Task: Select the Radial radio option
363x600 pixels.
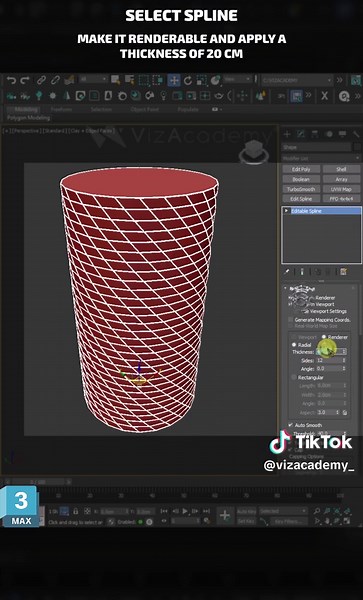Action: 294,345
